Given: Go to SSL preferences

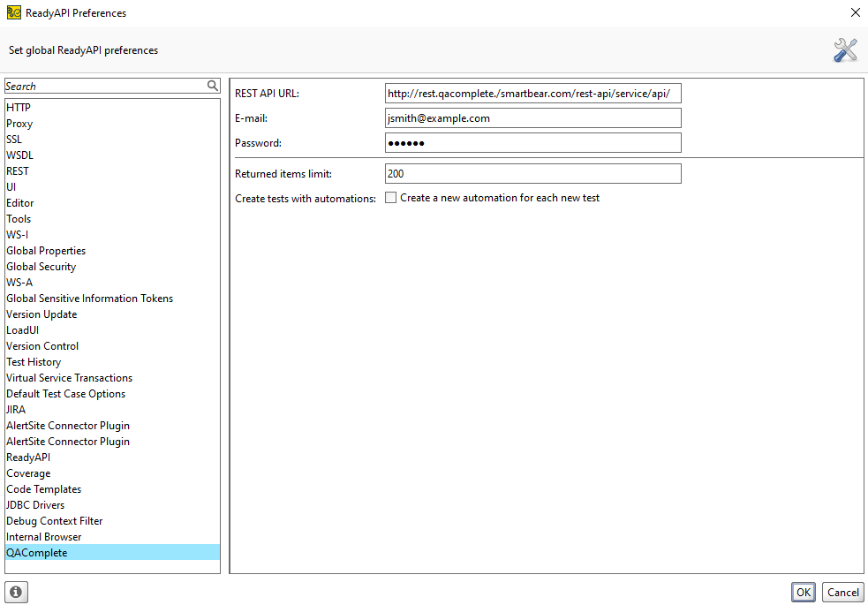Looking at the screenshot, I should coord(112,140).
